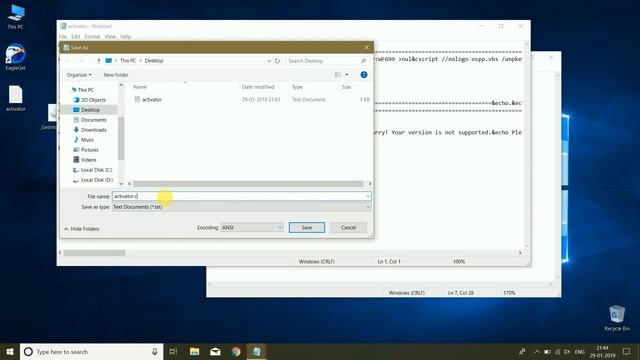Select 3D Objects in navigation pane
Image resolution: width=640 pixels, height=360 pixels.
click(89, 100)
